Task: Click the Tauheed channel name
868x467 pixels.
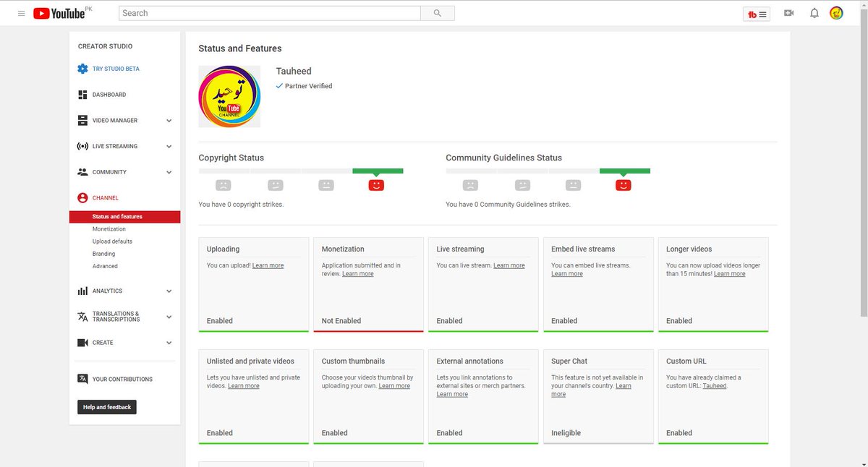Action: (x=294, y=71)
